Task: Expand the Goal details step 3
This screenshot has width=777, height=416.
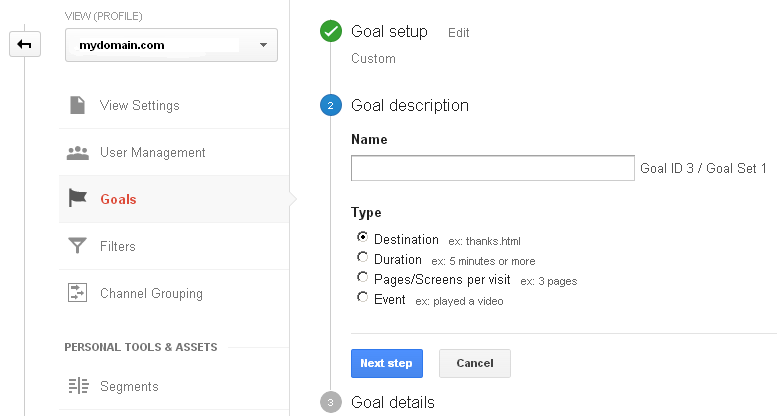Action: pos(392,402)
